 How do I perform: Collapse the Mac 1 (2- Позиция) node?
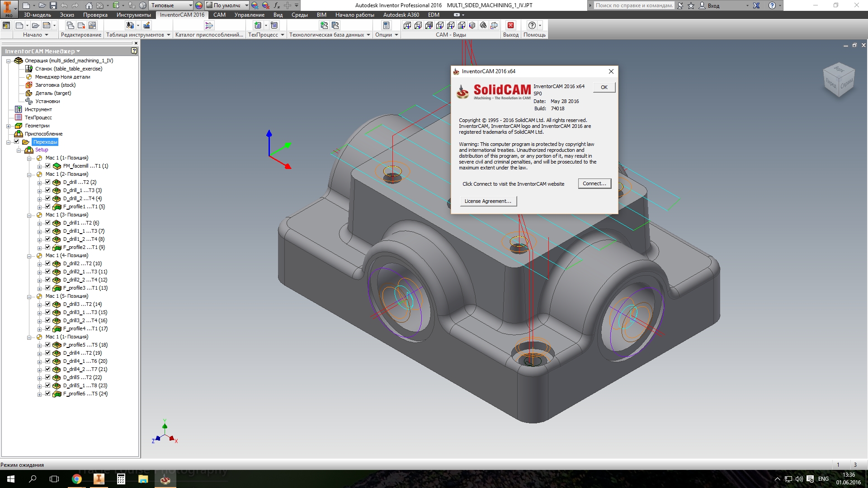click(29, 174)
